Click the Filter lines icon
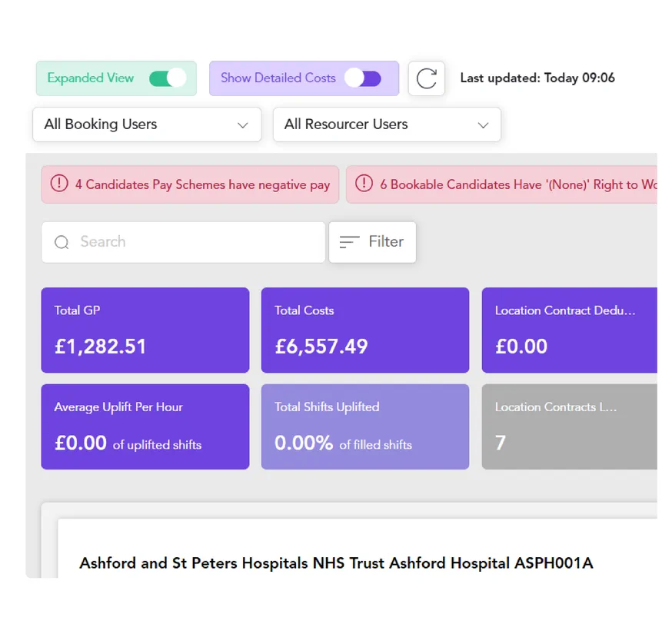 349,242
